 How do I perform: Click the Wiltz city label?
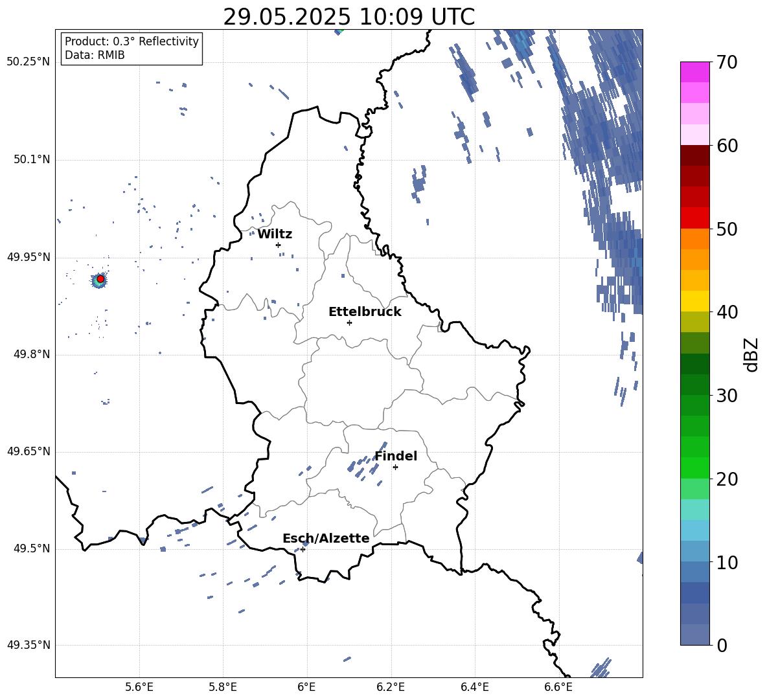tap(275, 234)
